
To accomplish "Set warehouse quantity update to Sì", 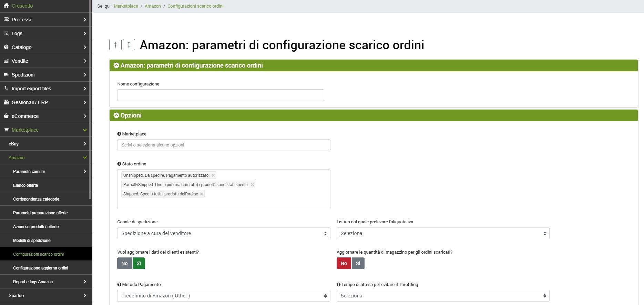I will pyautogui.click(x=358, y=263).
